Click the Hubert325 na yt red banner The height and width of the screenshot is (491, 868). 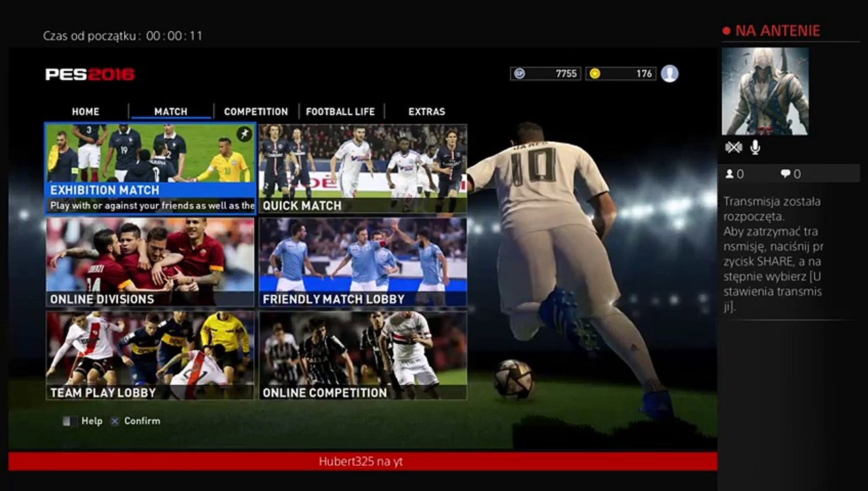[362, 462]
